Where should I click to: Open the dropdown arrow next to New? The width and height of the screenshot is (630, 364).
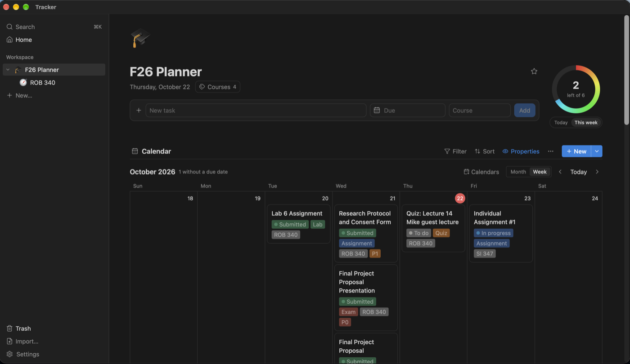coord(597,151)
